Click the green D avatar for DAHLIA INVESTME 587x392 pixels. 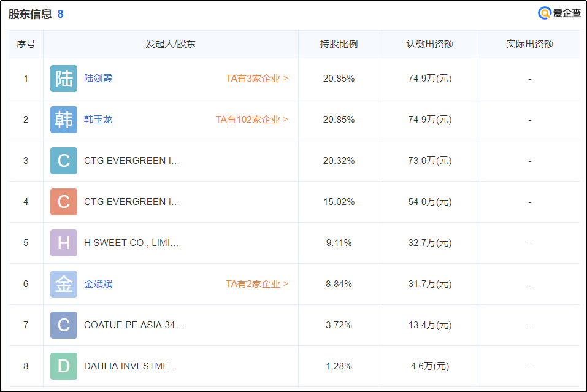point(64,366)
